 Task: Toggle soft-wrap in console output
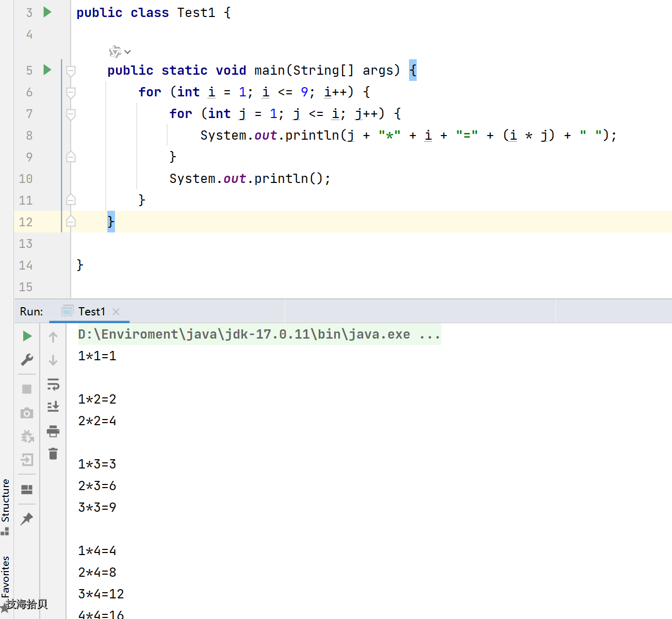click(53, 384)
